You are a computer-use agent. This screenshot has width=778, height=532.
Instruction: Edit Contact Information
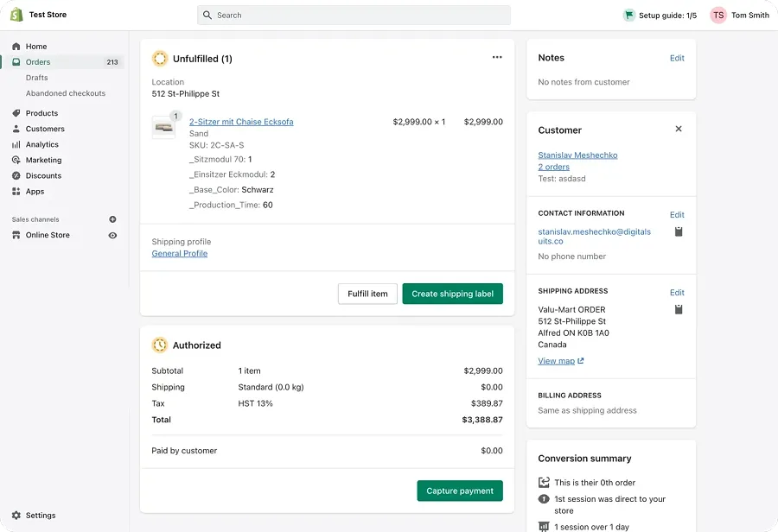point(677,215)
